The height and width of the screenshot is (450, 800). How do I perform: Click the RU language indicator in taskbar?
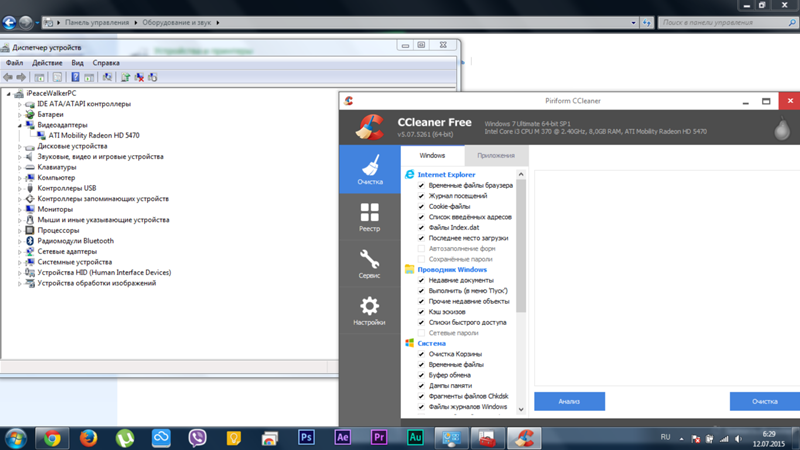(665, 437)
